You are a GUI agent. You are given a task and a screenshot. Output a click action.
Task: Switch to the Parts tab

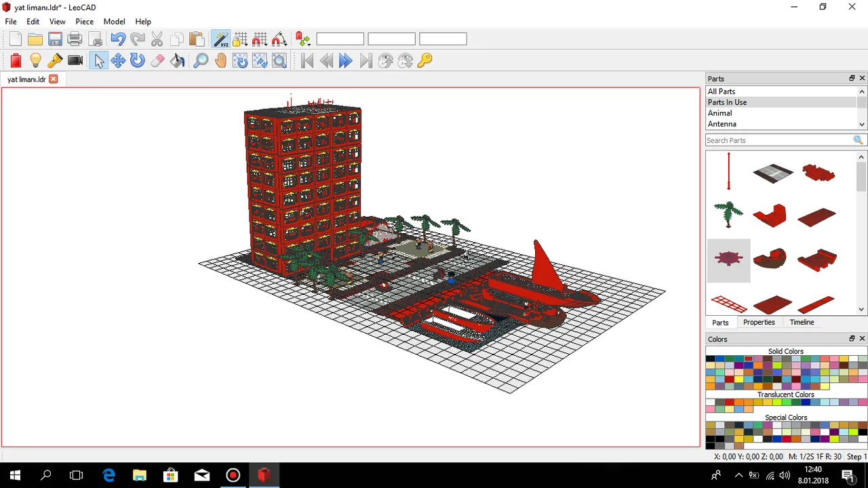click(720, 323)
